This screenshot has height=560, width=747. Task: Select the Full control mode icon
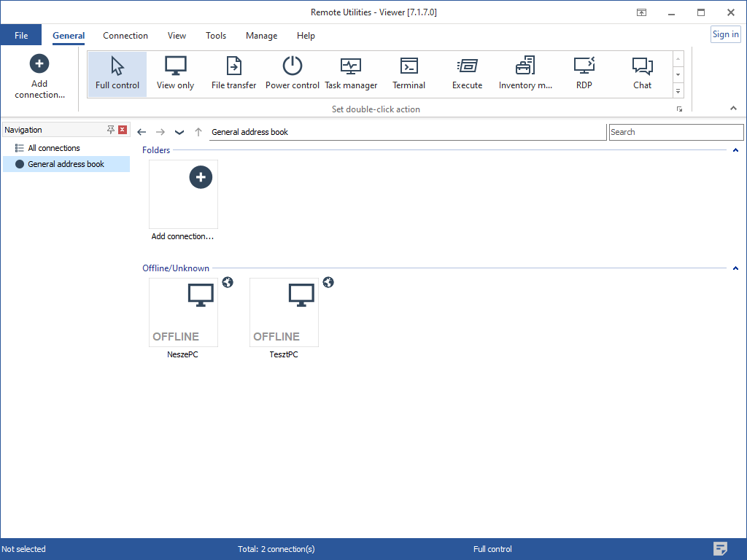point(117,74)
